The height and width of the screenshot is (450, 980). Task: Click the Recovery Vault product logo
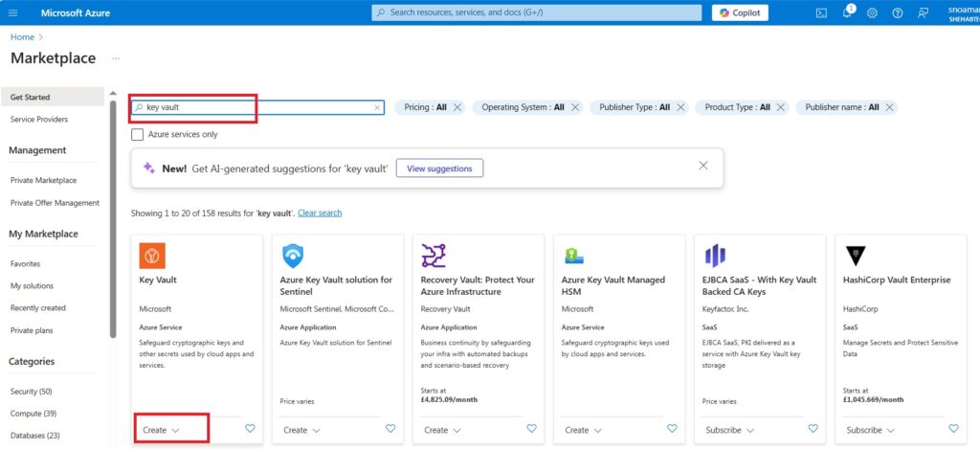434,256
